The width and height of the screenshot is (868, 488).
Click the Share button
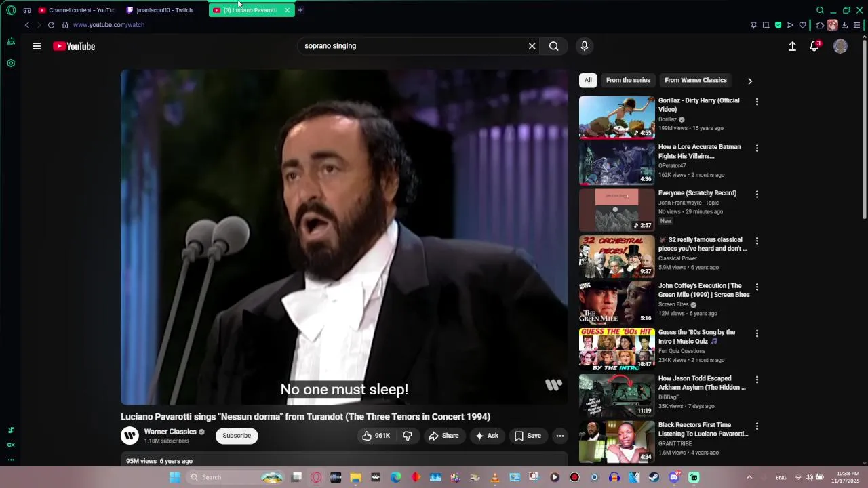click(443, 436)
